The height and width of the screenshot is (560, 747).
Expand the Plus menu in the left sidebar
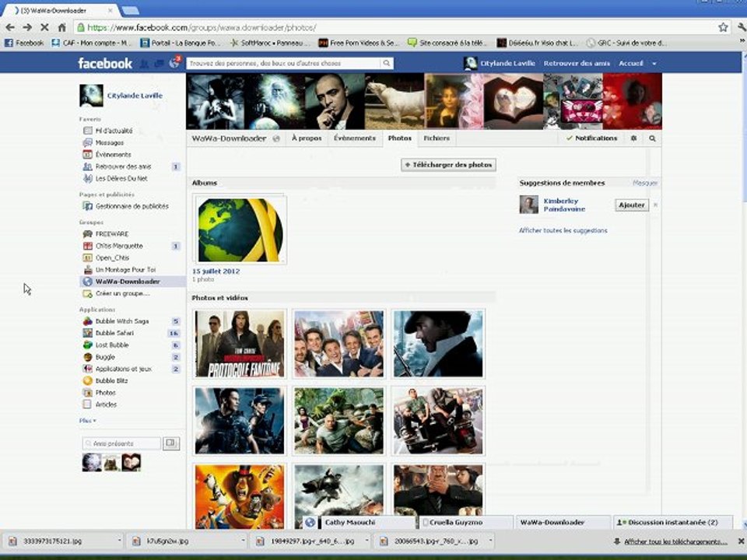pos(88,421)
